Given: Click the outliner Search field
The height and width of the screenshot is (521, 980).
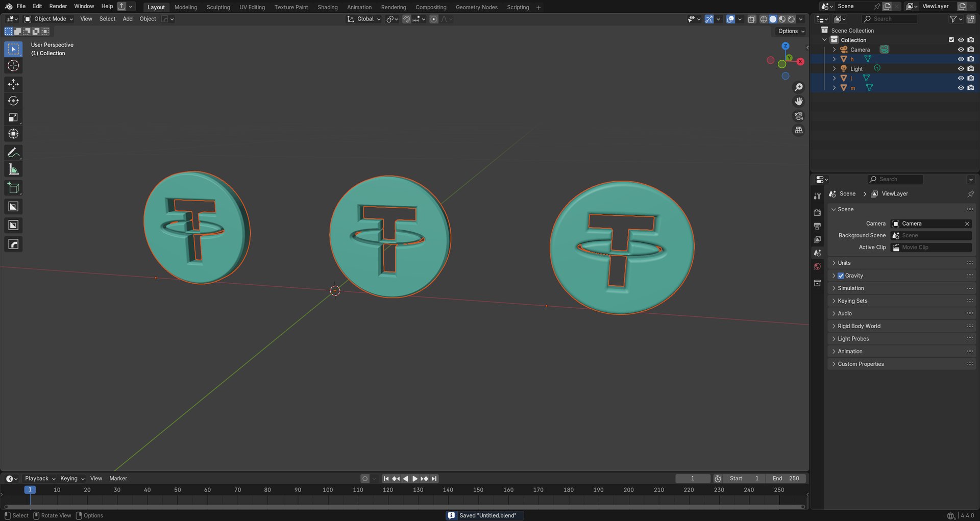Looking at the screenshot, I should 890,19.
